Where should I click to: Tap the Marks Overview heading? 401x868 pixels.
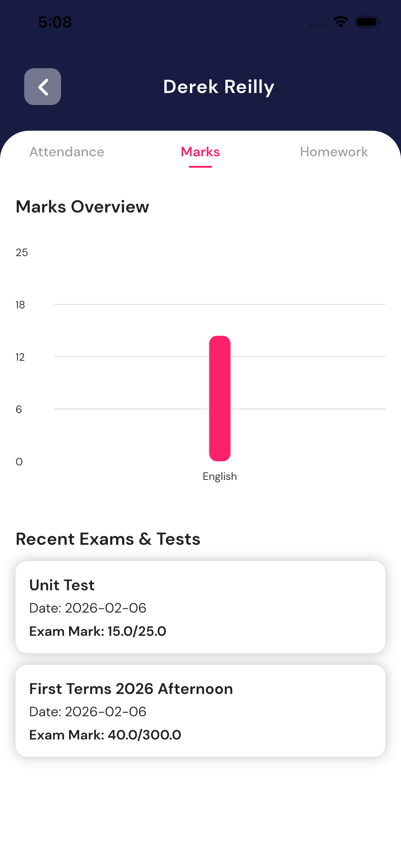tap(82, 207)
